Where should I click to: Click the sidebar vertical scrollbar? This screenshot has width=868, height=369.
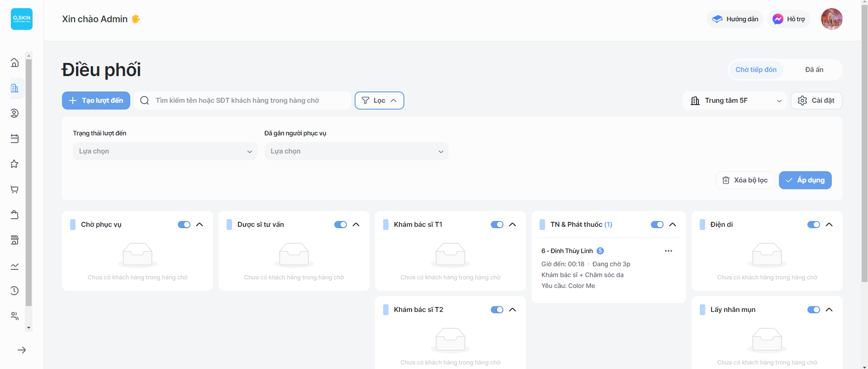[29, 181]
